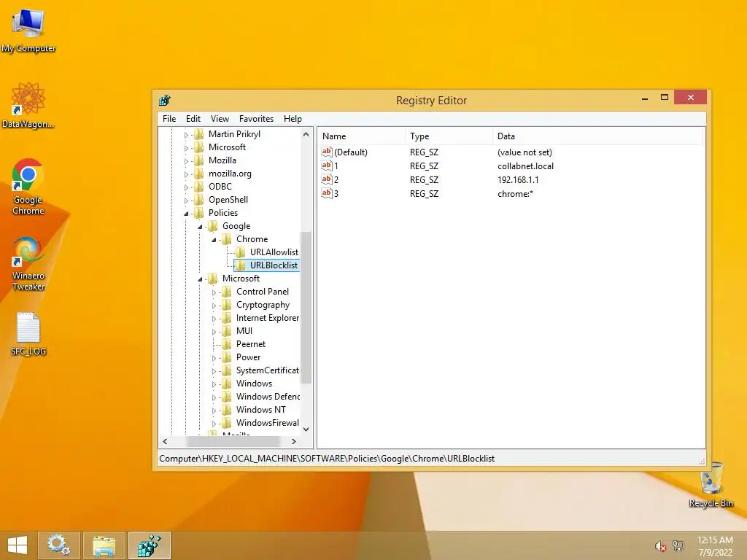Select the SFC_LOG text file icon

tap(28, 333)
